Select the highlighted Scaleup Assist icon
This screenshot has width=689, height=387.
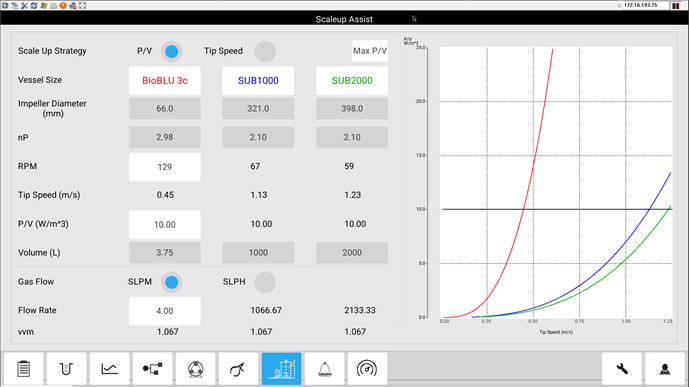(282, 369)
